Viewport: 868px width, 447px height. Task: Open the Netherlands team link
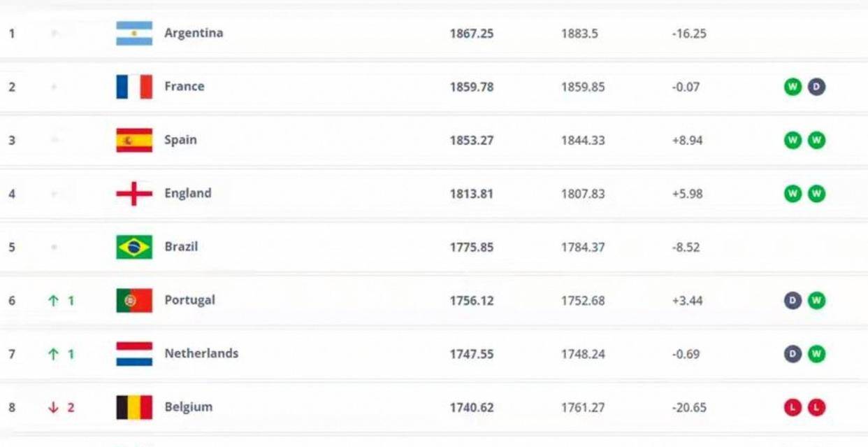click(201, 353)
